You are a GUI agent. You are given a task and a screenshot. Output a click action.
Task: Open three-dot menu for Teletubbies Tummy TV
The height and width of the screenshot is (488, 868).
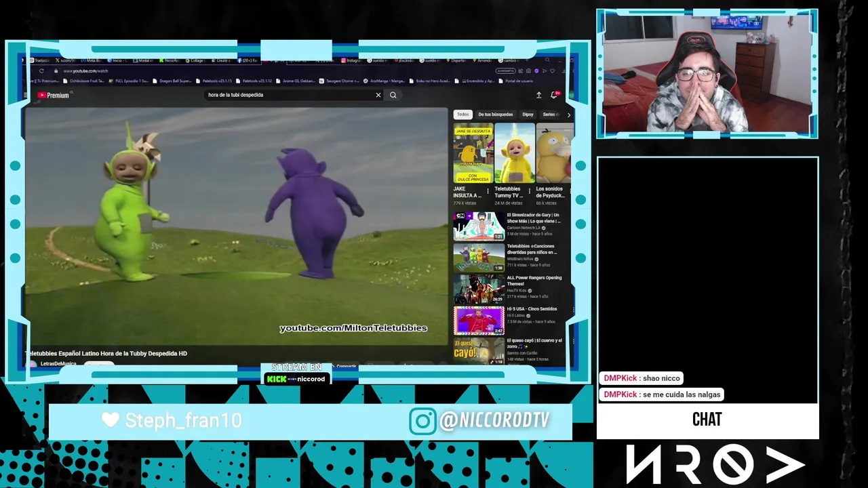529,192
